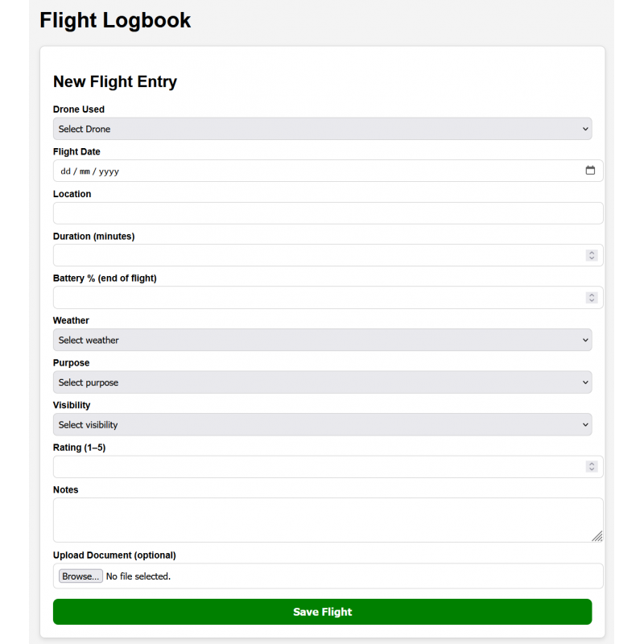
Task: Open the Select purpose dropdown
Action: 322,382
